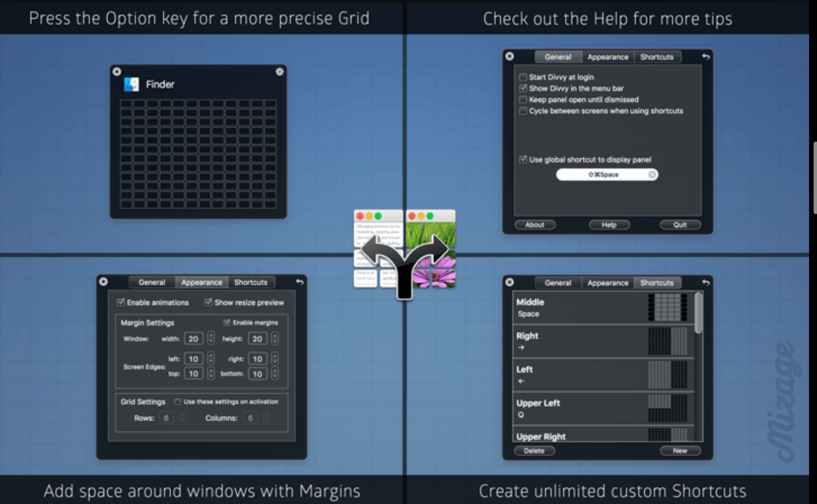The width and height of the screenshot is (817, 504).
Task: Enable Start Divvy at login
Action: click(x=523, y=77)
